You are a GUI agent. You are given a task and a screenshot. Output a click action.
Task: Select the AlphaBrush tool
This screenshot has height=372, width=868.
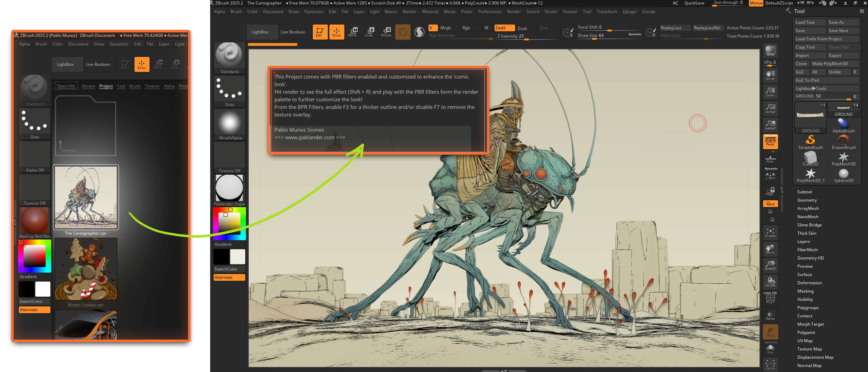(843, 125)
